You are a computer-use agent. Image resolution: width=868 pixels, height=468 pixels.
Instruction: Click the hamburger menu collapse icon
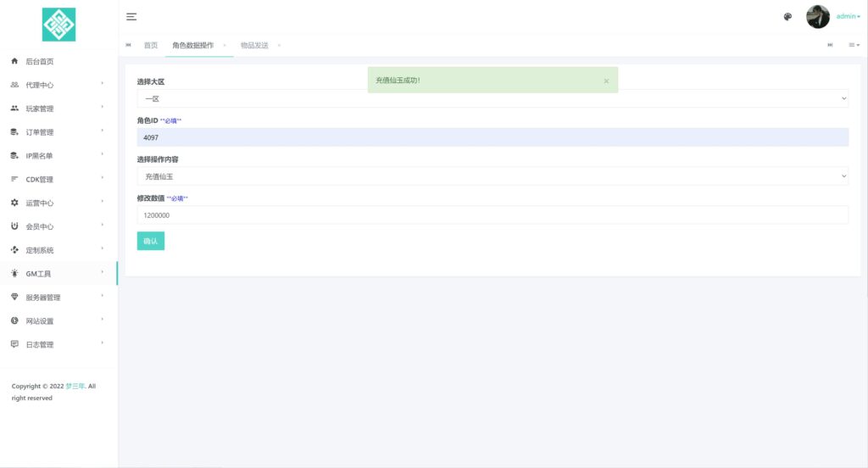click(131, 17)
